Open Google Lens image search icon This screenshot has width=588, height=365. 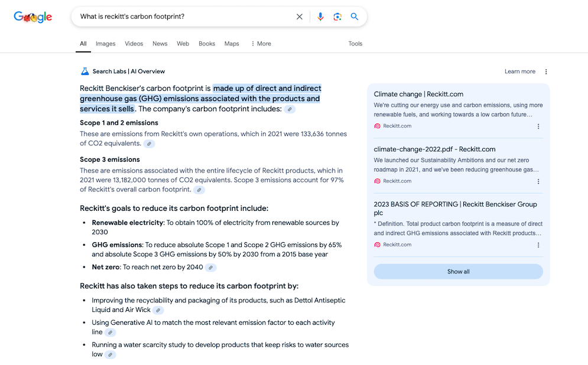(x=337, y=17)
